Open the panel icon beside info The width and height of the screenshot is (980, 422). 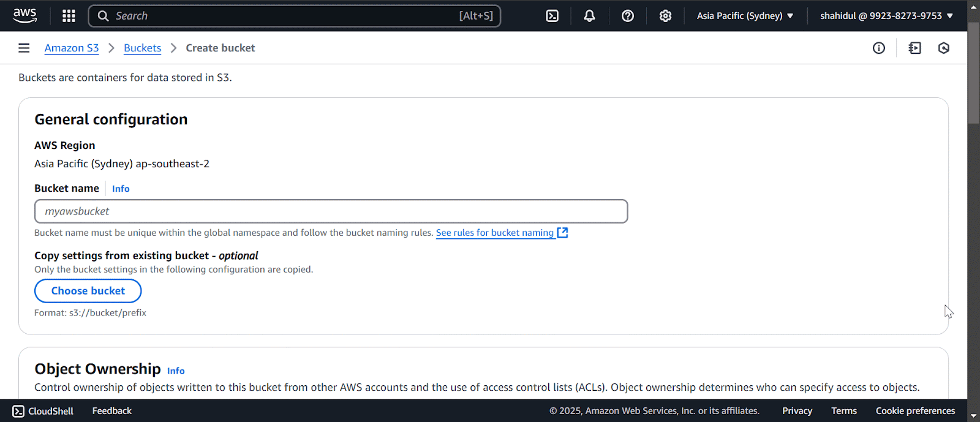pos(915,48)
